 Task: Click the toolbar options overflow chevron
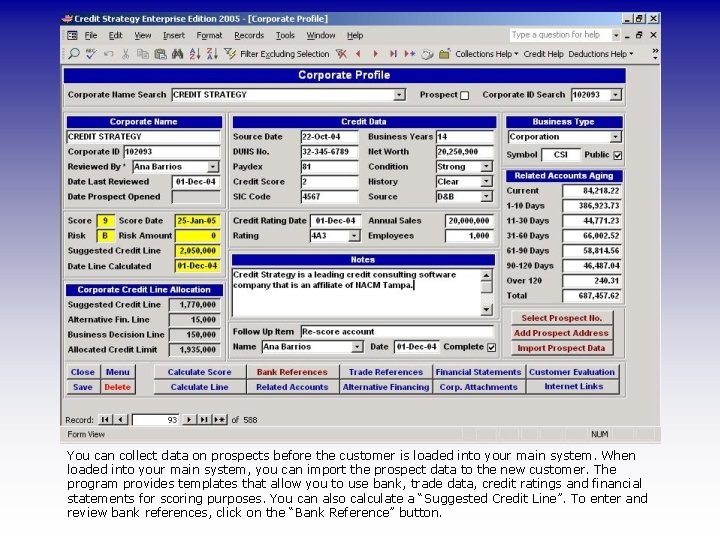click(x=655, y=54)
